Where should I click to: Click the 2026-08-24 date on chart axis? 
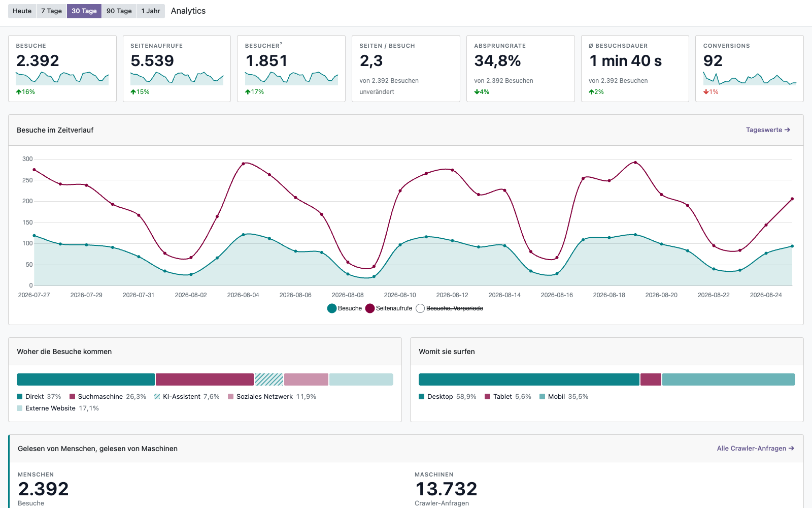pyautogui.click(x=766, y=295)
